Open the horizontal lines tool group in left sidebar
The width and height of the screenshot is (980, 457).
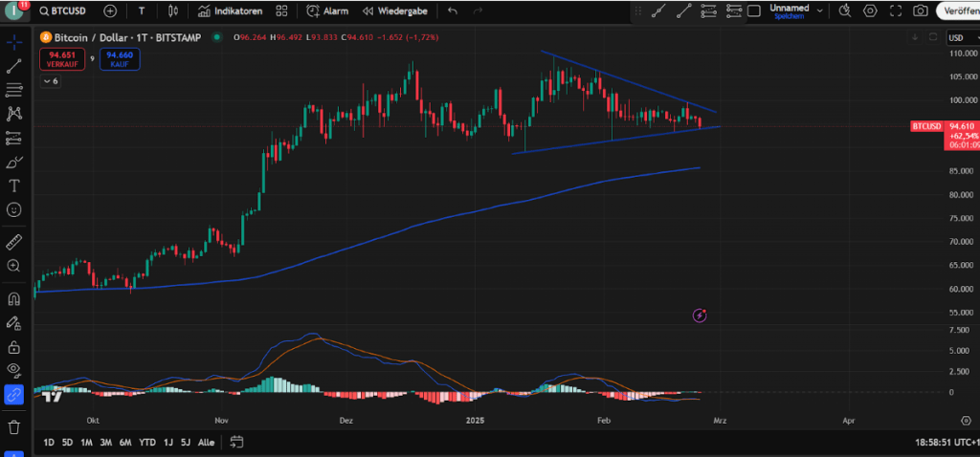click(14, 89)
